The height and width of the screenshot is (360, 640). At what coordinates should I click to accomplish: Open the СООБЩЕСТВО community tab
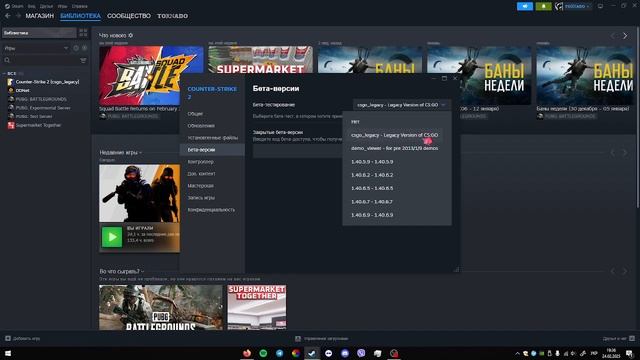click(129, 16)
